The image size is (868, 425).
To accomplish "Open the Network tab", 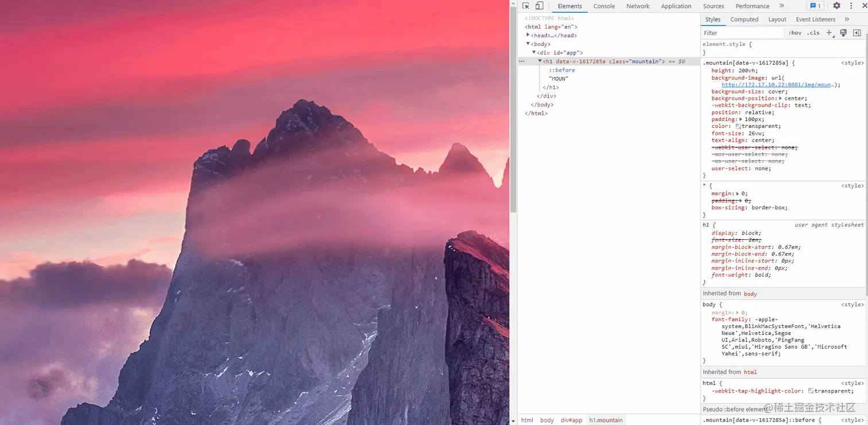I will point(638,6).
